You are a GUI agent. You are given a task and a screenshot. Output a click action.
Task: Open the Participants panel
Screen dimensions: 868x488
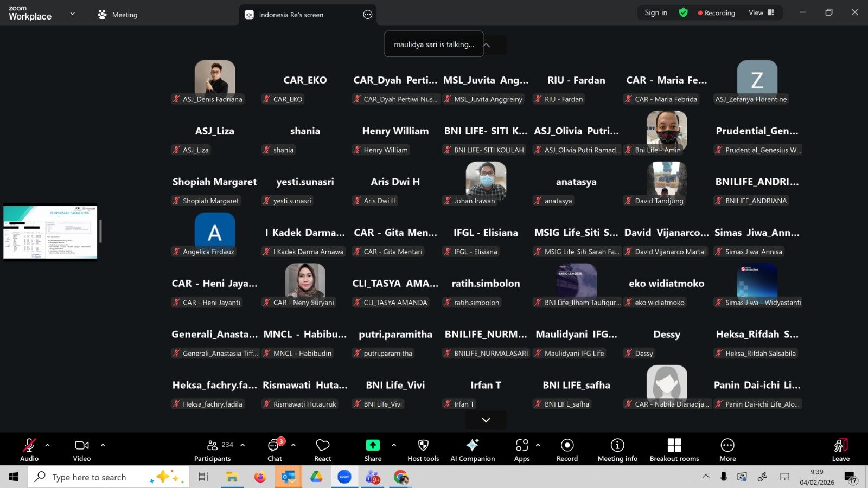[213, 450]
